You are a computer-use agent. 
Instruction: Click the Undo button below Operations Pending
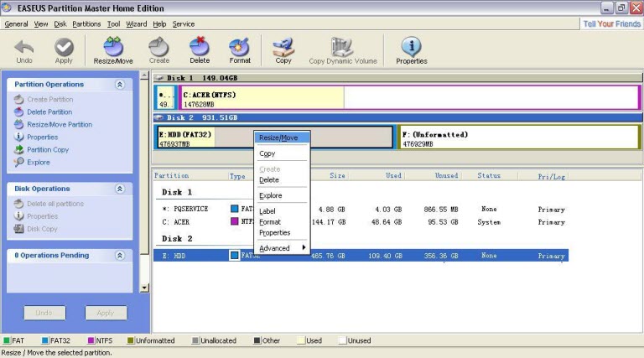point(44,313)
